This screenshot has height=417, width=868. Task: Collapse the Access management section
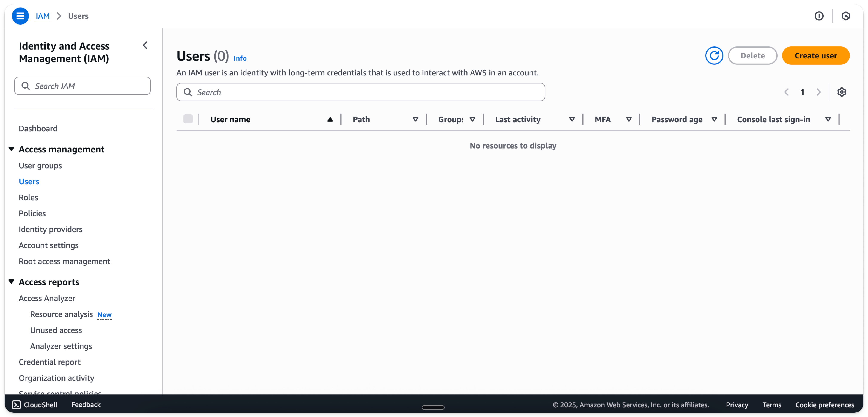(x=11, y=149)
